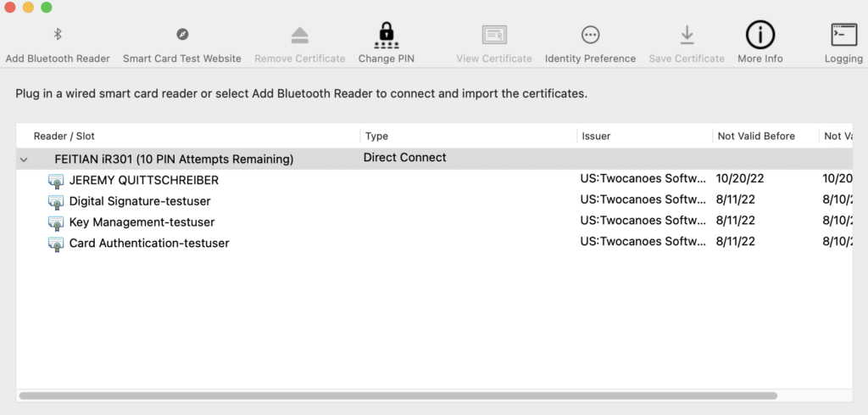Click the Type column header
This screenshot has width=868, height=415.
[376, 137]
